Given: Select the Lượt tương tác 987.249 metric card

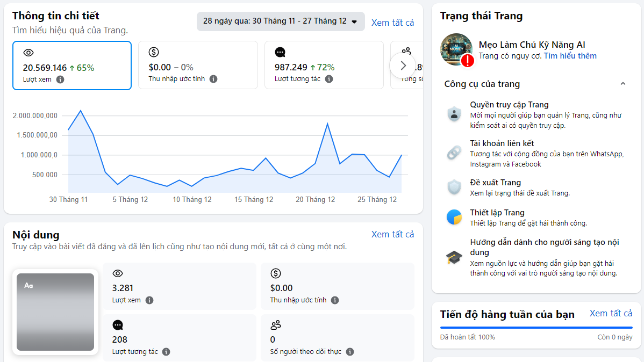Looking at the screenshot, I should [x=324, y=65].
